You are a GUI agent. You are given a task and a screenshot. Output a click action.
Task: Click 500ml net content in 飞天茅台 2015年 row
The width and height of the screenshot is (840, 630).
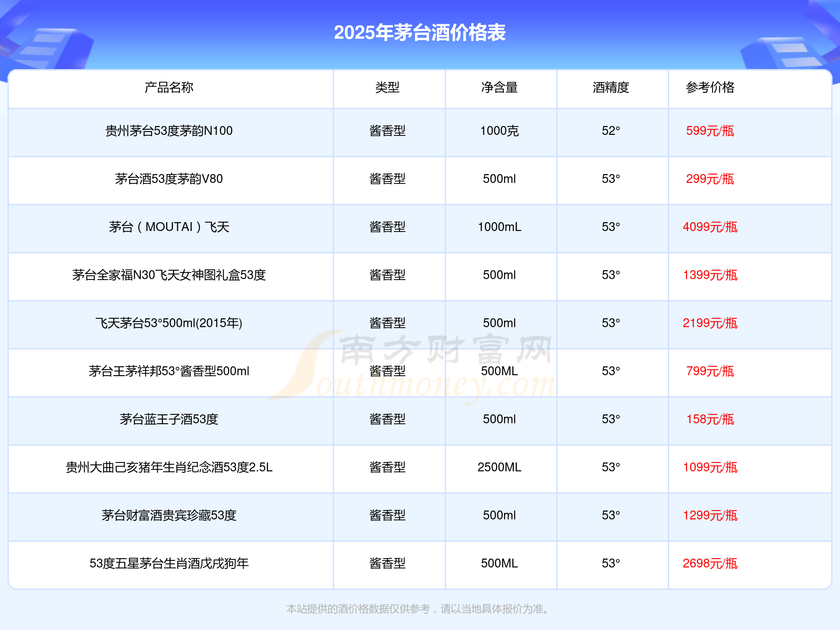tap(499, 323)
